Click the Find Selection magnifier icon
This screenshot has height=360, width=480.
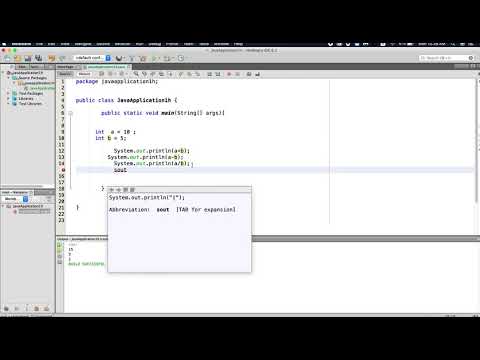click(136, 74)
